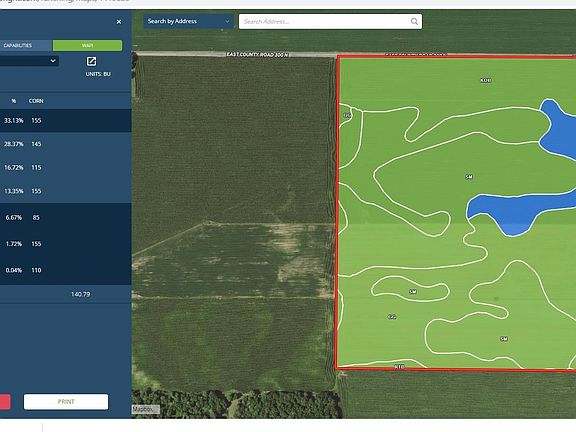Click the edit units icon above UNITS: BU
This screenshot has height=432, width=576.
click(91, 61)
